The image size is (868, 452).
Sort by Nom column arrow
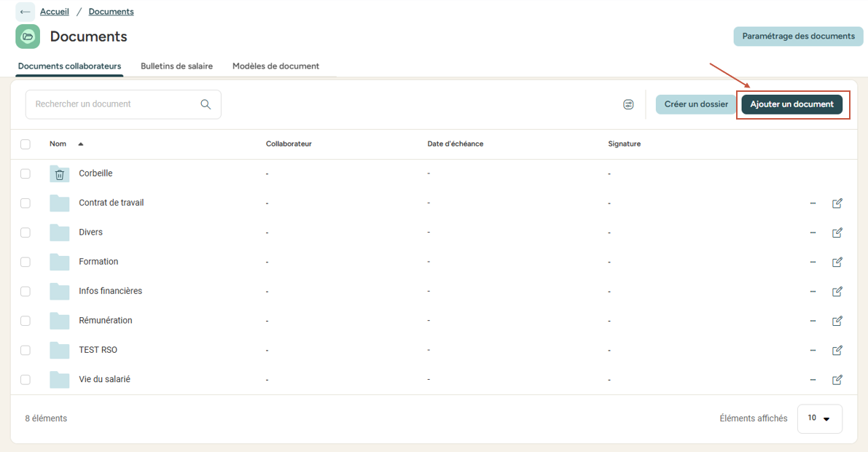point(81,144)
